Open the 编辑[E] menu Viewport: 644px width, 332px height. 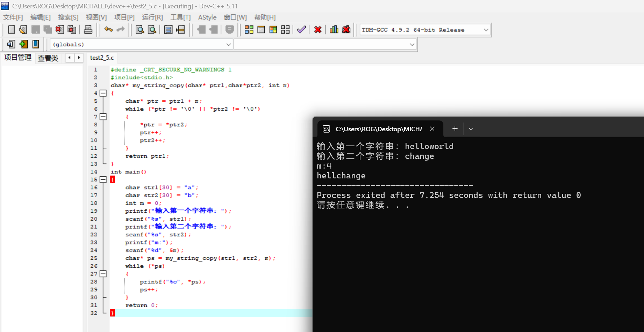(41, 17)
